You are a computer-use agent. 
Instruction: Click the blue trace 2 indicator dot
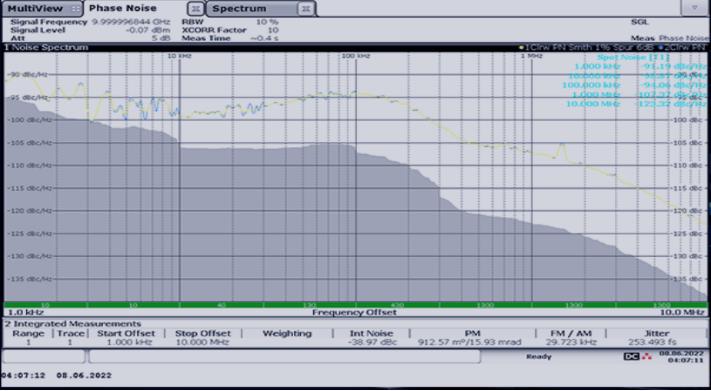click(x=660, y=47)
